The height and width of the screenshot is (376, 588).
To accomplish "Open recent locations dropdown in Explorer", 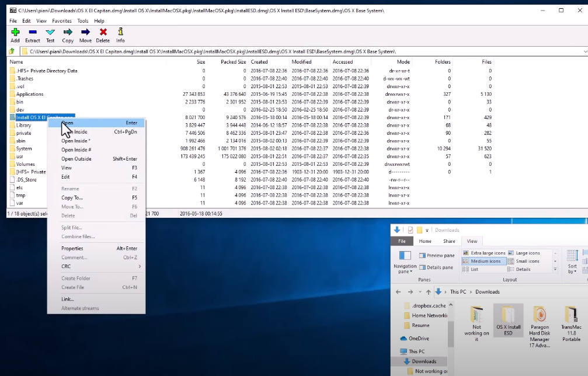I will pyautogui.click(x=420, y=292).
